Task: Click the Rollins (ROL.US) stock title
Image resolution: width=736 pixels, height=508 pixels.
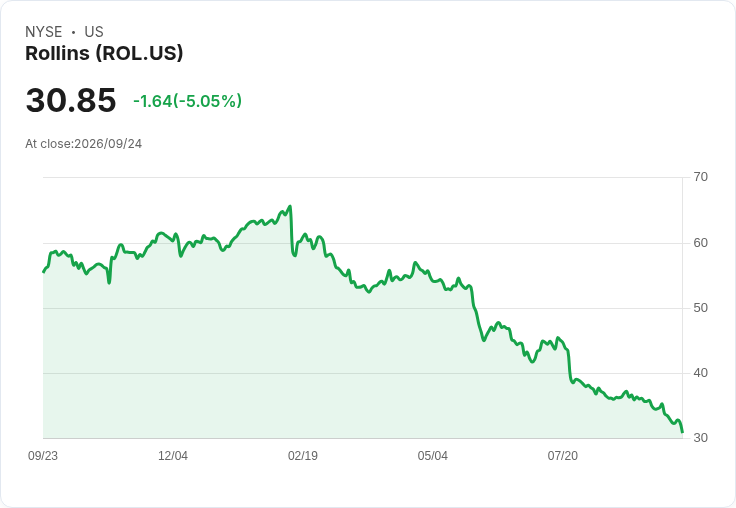Action: [x=104, y=54]
